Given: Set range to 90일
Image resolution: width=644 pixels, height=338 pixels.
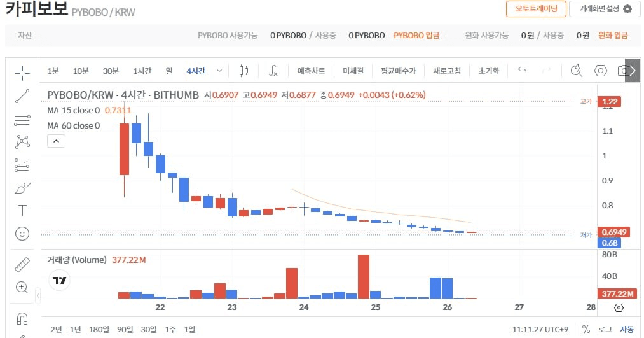Looking at the screenshot, I should 125,329.
